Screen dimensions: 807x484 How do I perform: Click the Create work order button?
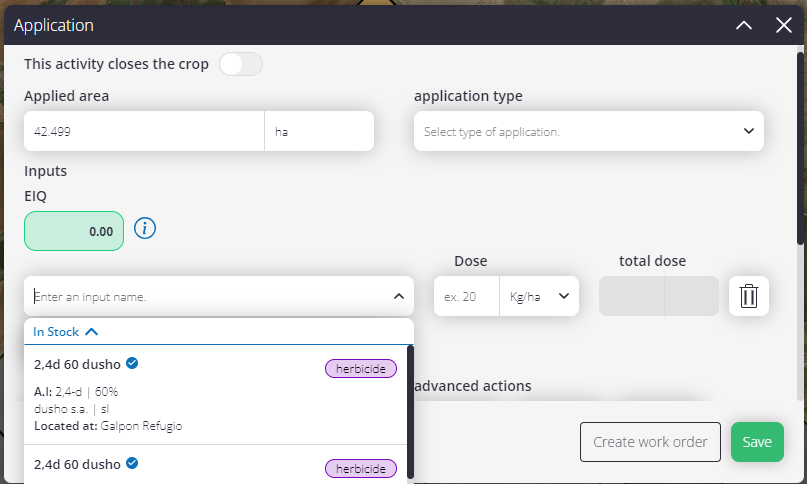click(x=650, y=442)
